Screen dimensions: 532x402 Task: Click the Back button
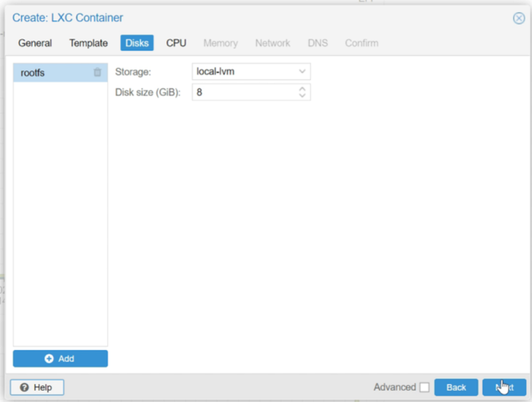point(455,387)
